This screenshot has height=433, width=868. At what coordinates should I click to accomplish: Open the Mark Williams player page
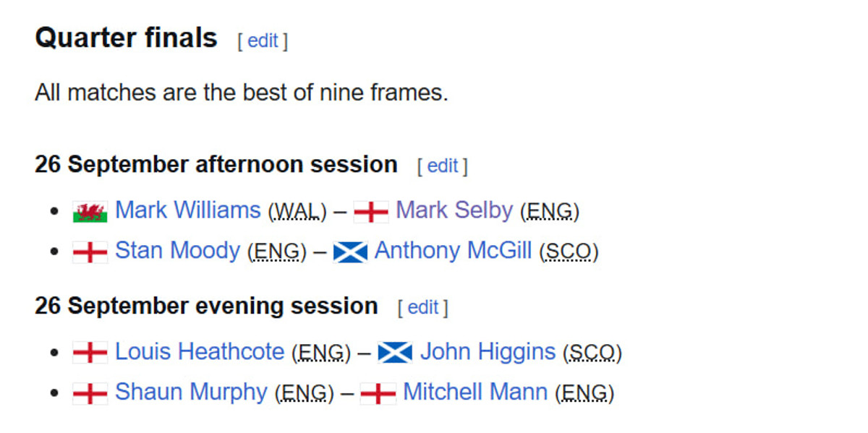point(187,210)
